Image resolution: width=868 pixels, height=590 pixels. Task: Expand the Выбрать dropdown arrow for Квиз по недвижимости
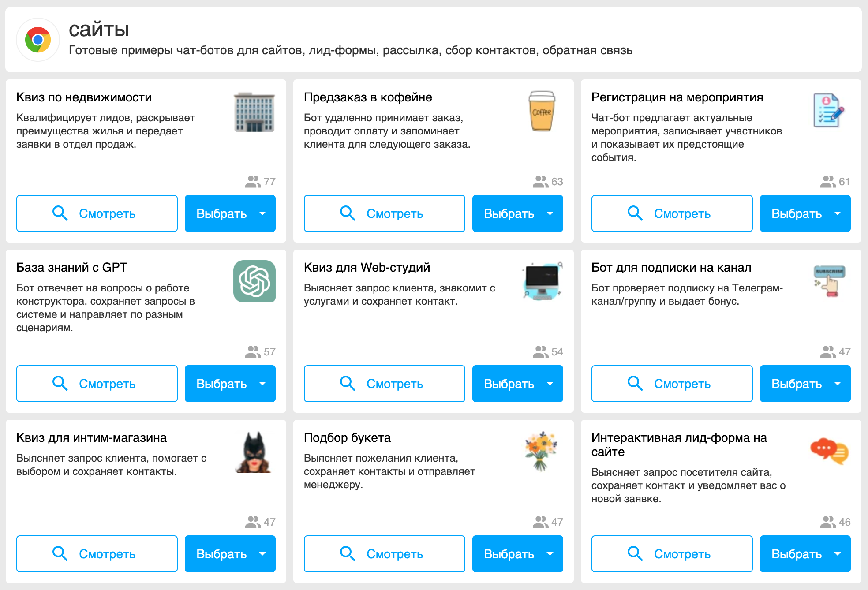pyautogui.click(x=263, y=213)
